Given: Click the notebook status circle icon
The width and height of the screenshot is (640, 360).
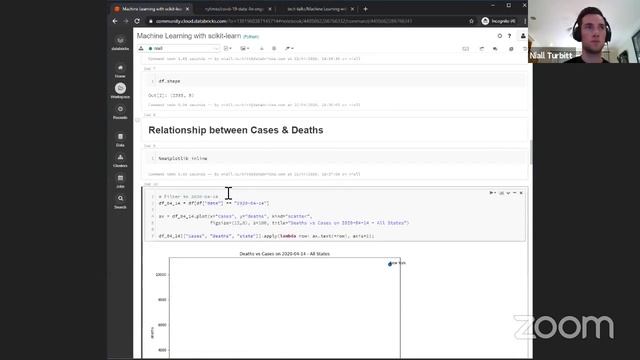Looking at the screenshot, I should 500,36.
